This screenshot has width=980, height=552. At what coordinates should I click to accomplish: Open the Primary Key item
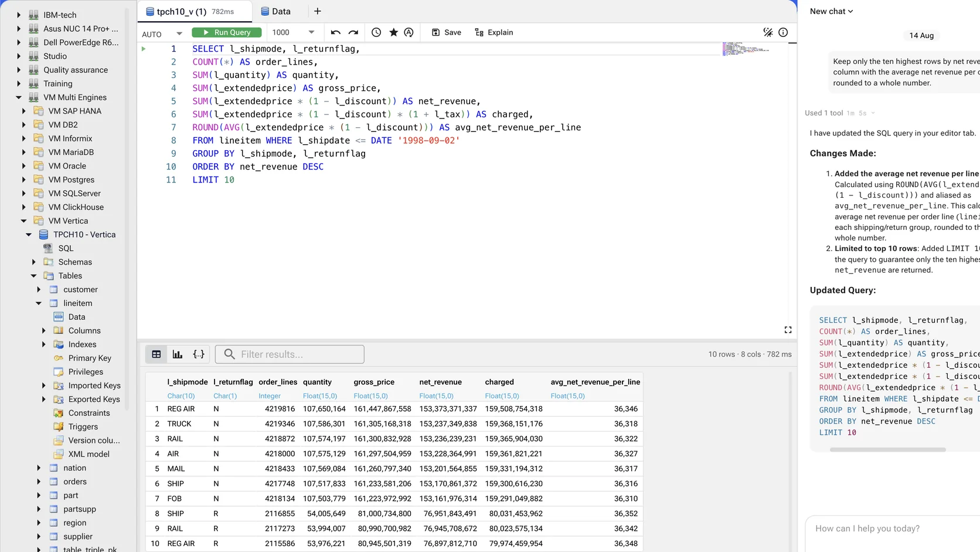pos(89,358)
